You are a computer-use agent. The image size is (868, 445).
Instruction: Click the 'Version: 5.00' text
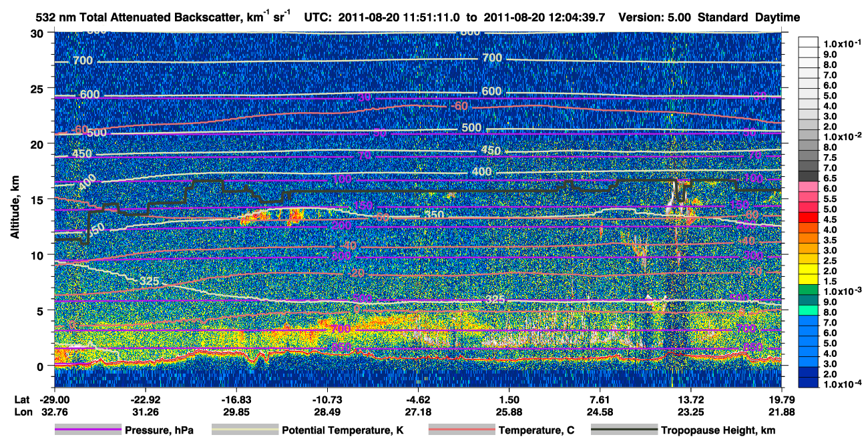656,18
